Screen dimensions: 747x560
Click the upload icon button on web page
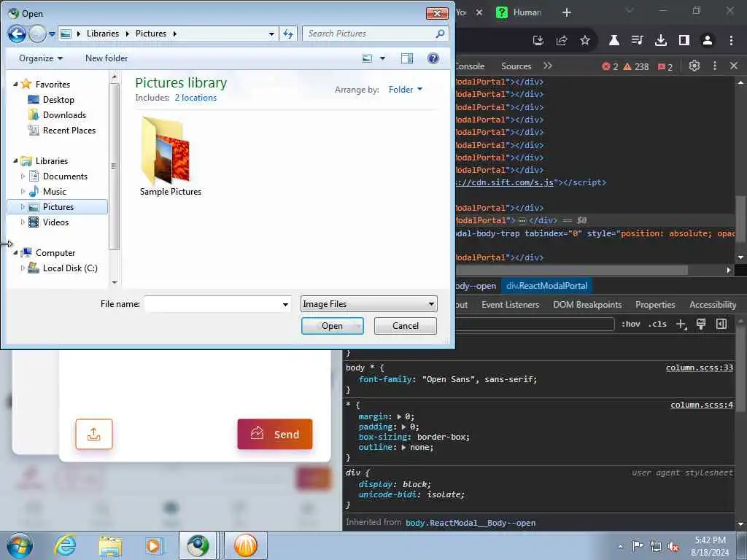point(94,434)
